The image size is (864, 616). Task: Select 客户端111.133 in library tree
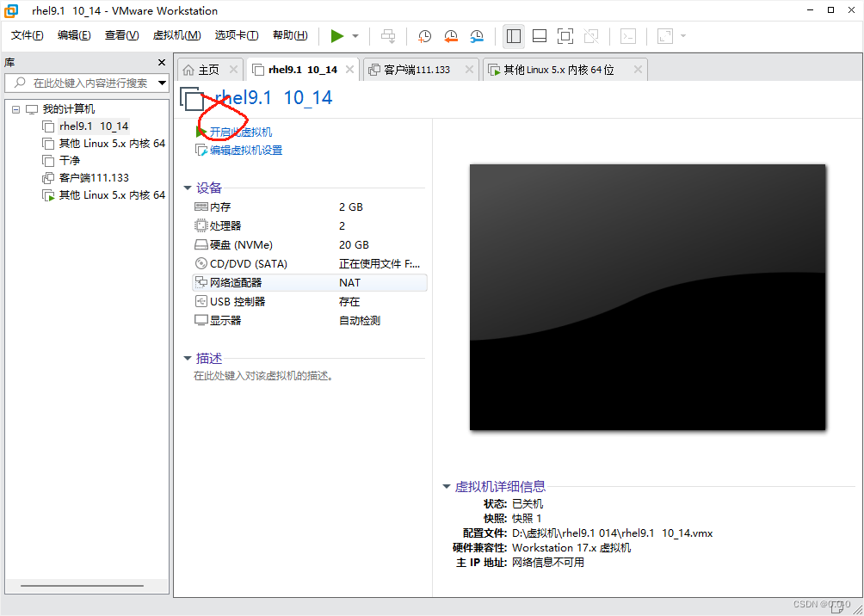tap(85, 178)
